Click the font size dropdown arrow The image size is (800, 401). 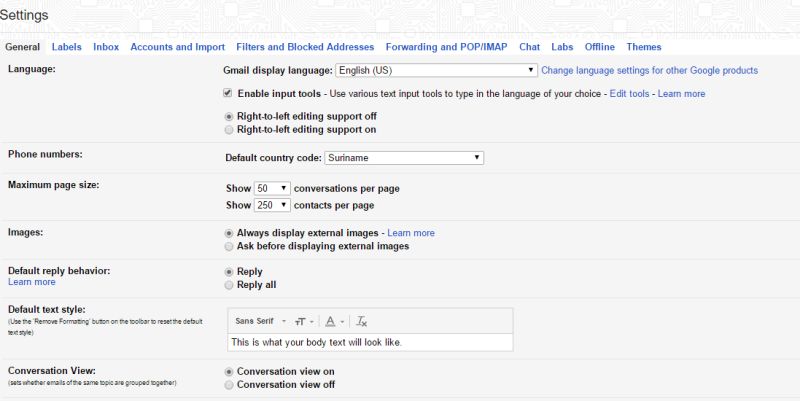click(x=312, y=322)
